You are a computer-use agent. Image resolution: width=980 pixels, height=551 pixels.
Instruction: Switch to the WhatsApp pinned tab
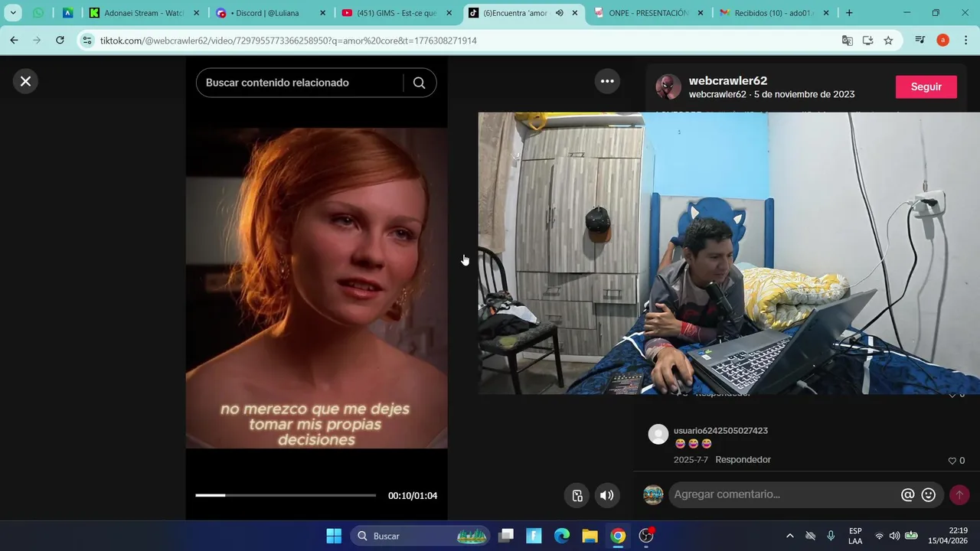pos(38,13)
